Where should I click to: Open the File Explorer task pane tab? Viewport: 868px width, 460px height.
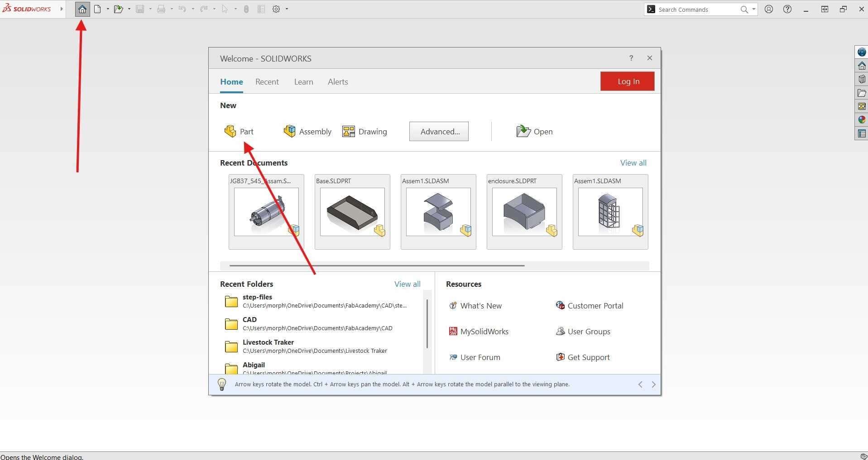tap(862, 93)
